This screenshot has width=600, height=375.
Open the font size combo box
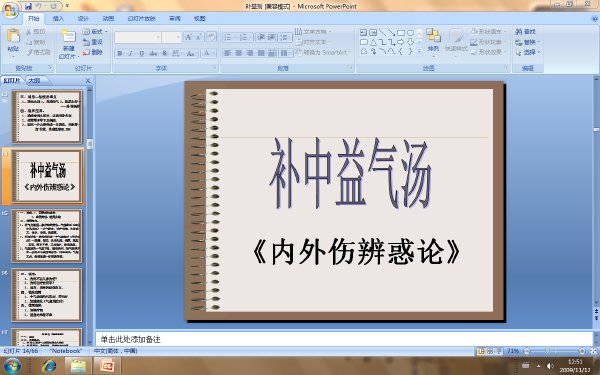[x=171, y=37]
